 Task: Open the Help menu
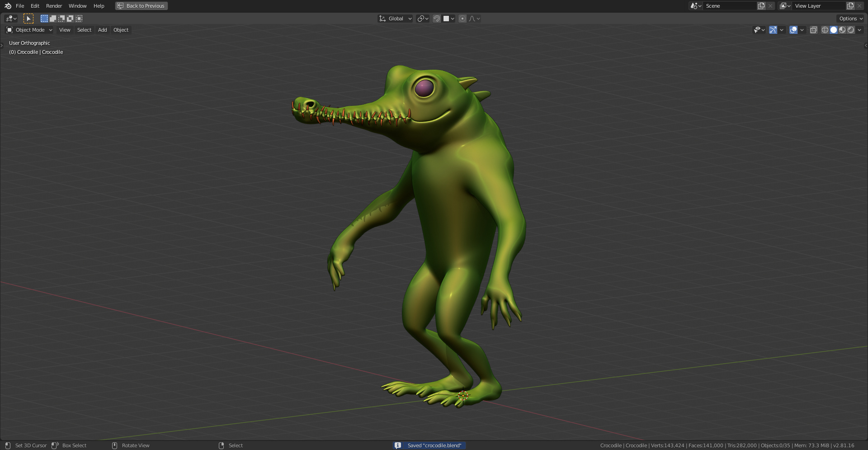[x=99, y=6]
